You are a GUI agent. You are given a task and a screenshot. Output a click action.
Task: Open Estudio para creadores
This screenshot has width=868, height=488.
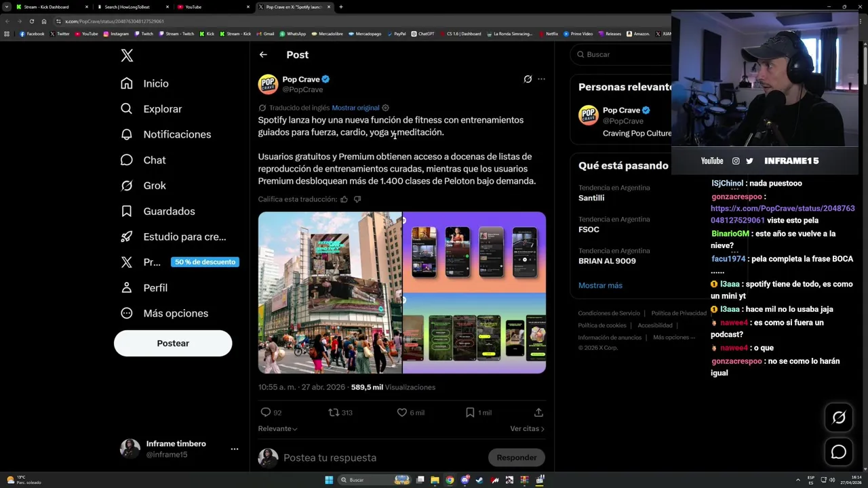(173, 237)
